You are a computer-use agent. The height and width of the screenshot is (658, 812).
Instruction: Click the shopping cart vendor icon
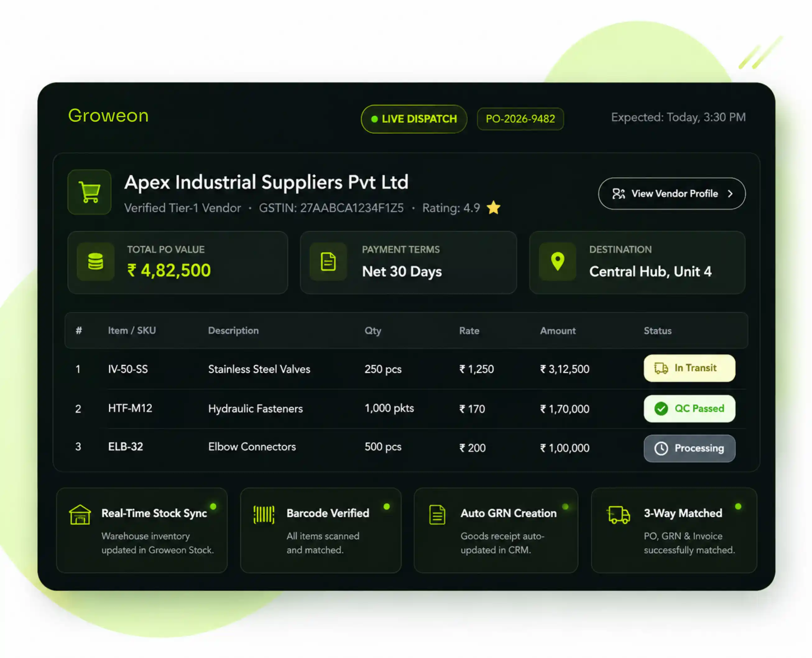pos(90,192)
